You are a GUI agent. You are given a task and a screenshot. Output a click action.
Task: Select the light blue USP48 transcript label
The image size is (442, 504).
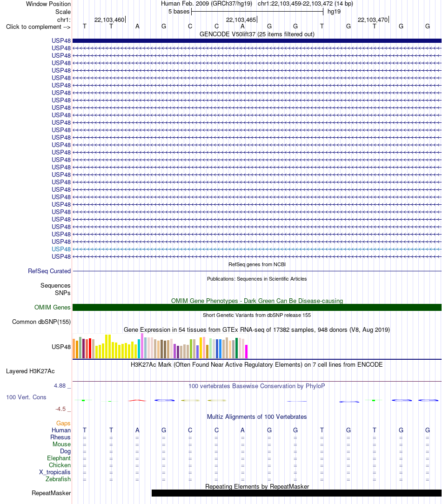(61, 249)
